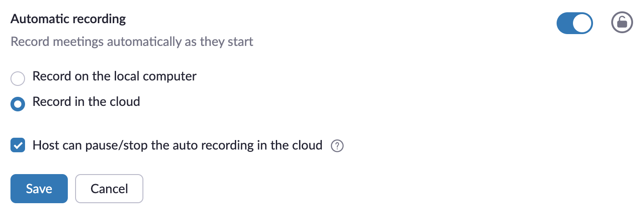This screenshot has height=210, width=644.
Task: Confirm recording settings with the blue Save button
Action: click(x=39, y=189)
